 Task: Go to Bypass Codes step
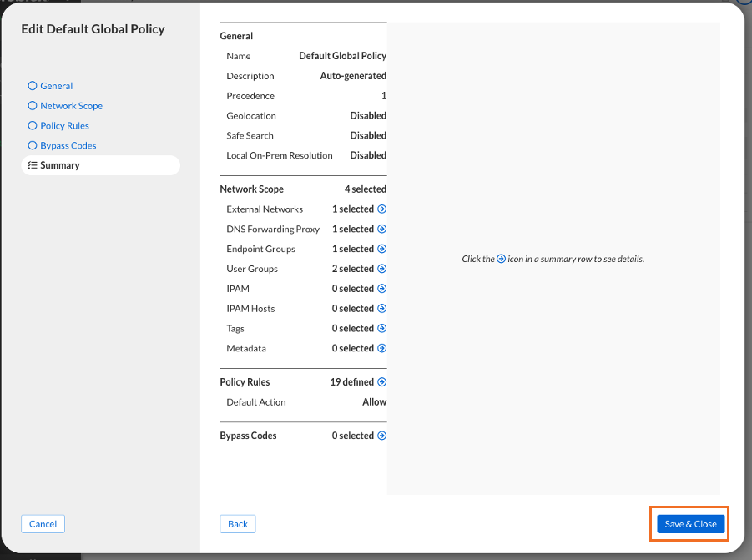tap(68, 146)
